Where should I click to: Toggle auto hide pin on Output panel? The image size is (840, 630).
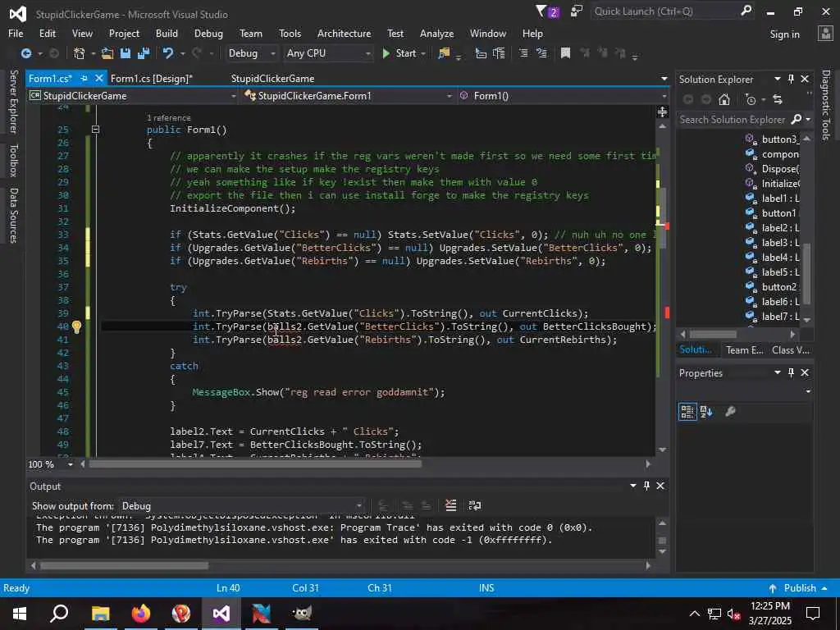[x=646, y=486]
